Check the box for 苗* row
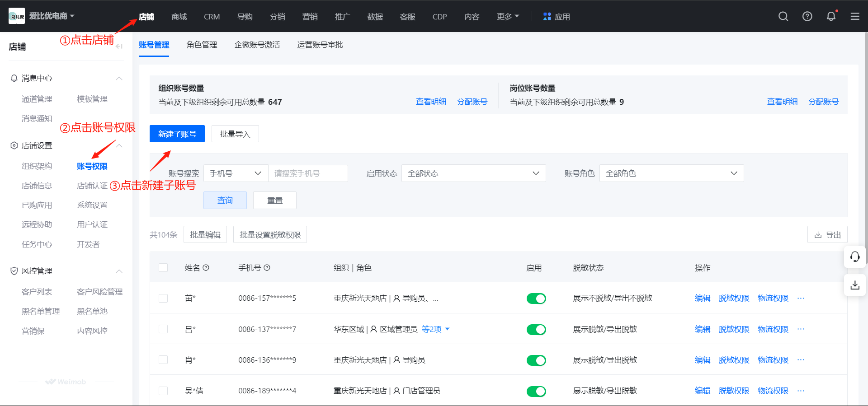Screen dimensions: 868x406 (x=163, y=298)
